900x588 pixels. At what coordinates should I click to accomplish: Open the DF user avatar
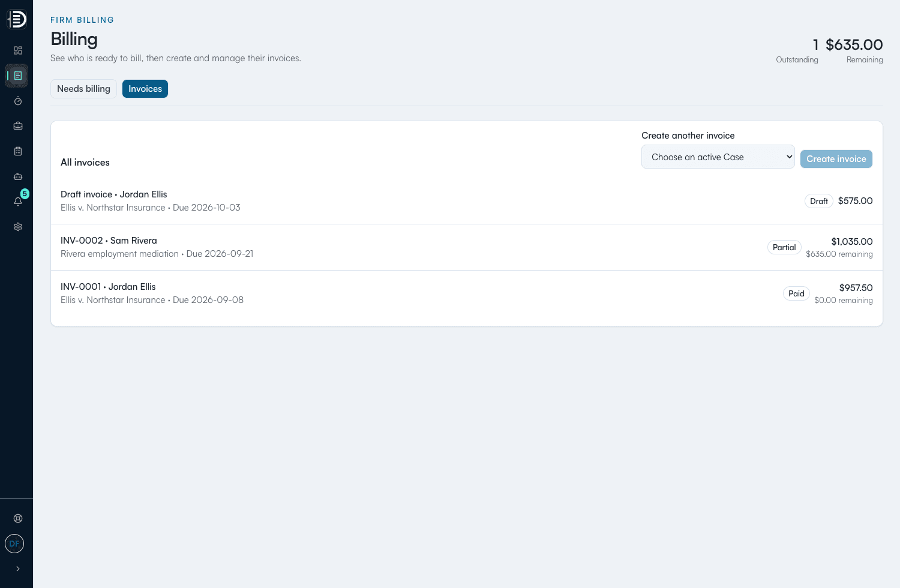pyautogui.click(x=14, y=544)
